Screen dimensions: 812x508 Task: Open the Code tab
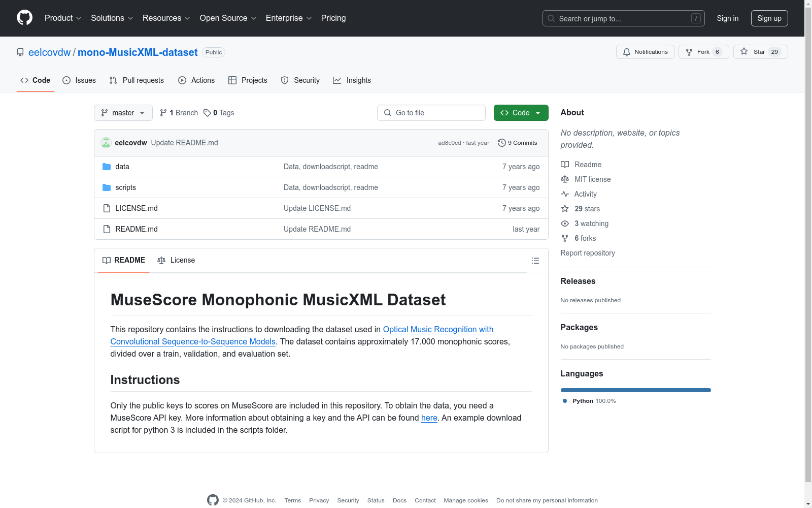(x=36, y=80)
